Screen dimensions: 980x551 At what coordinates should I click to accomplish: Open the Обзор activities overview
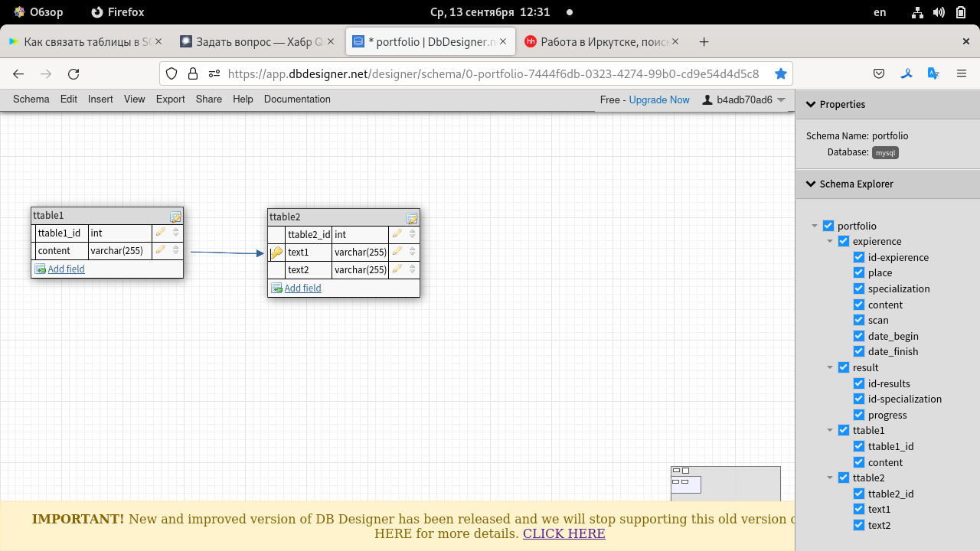click(x=38, y=12)
